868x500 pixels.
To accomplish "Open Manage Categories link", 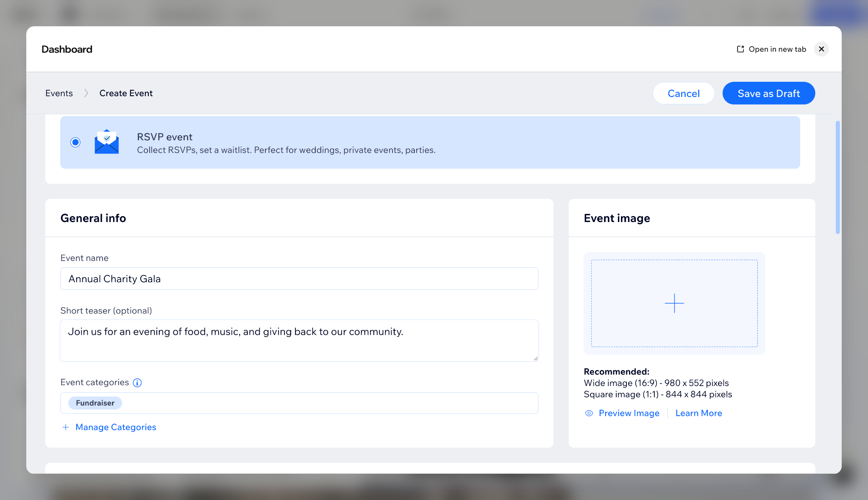I will [x=116, y=427].
